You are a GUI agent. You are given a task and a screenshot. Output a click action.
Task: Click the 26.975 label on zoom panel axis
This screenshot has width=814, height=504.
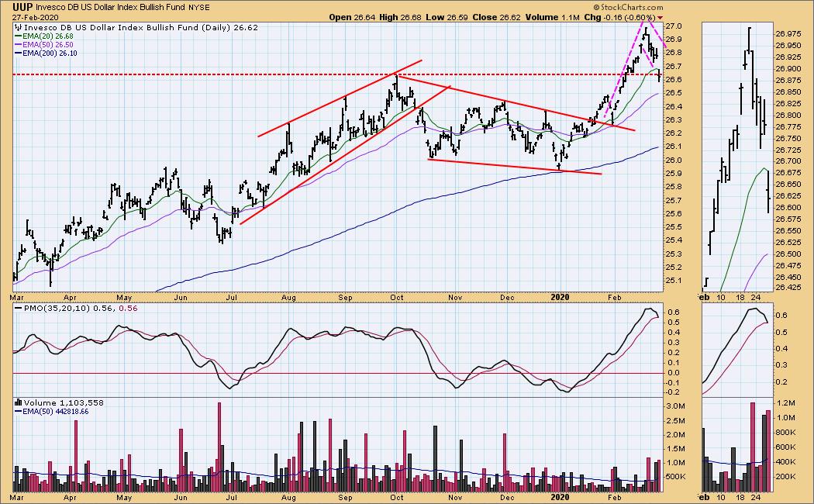point(788,34)
